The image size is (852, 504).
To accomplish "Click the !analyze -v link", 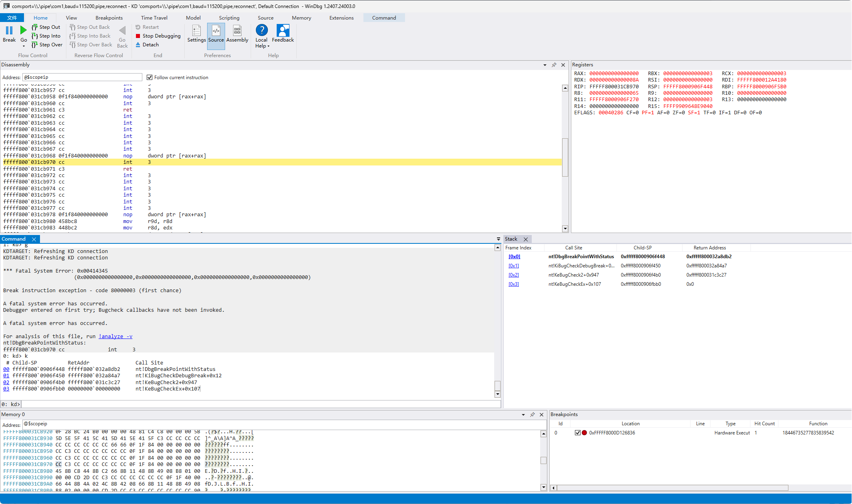I will click(116, 337).
